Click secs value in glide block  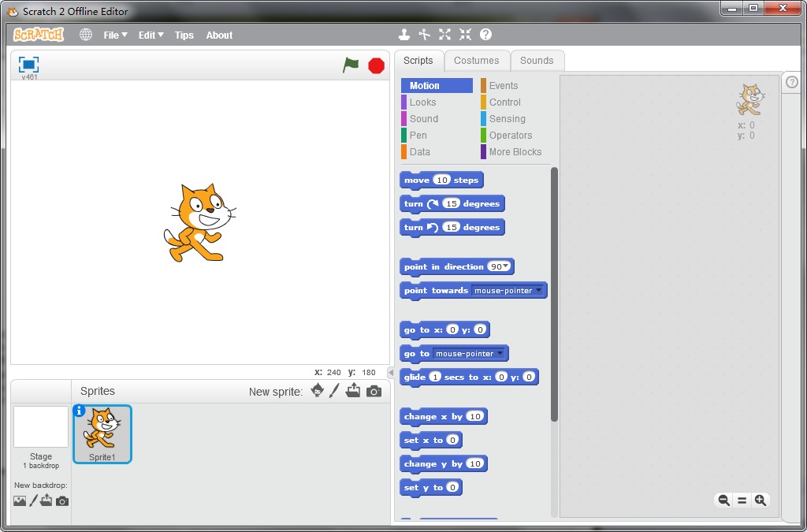435,377
